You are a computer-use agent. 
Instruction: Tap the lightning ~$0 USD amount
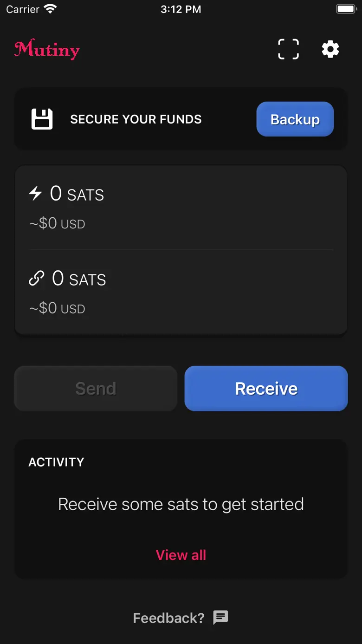tap(57, 223)
